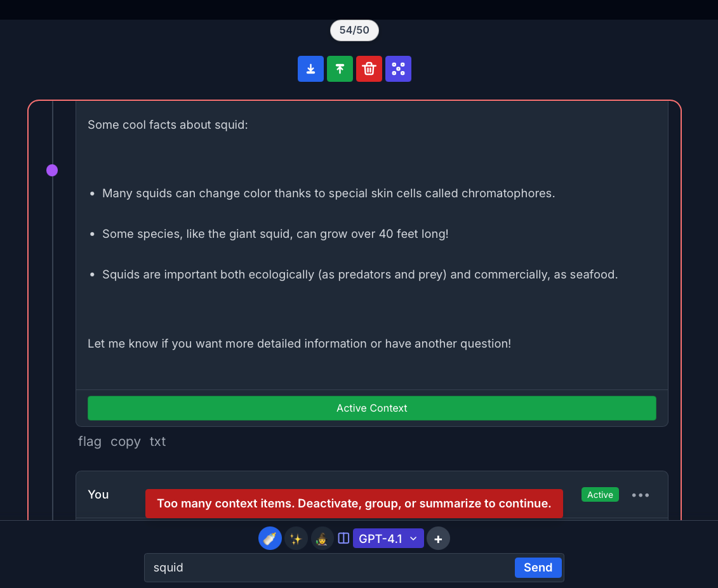The height and width of the screenshot is (588, 718).
Task: Select the sparkles mode icon
Action: tap(296, 539)
